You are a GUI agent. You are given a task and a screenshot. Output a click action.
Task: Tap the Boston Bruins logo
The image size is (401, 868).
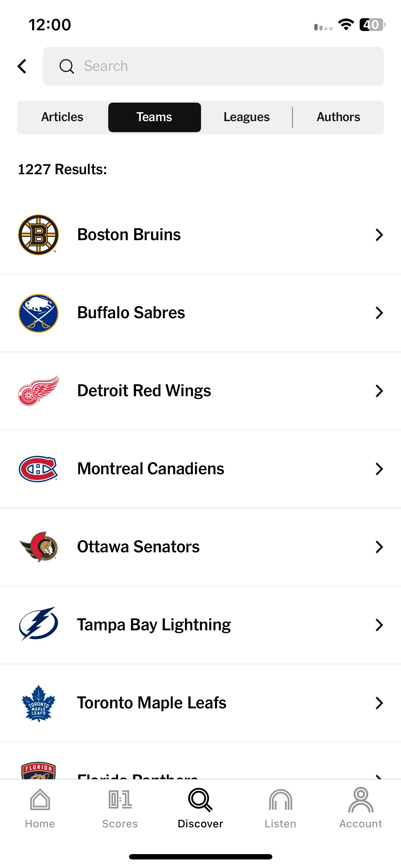(38, 235)
